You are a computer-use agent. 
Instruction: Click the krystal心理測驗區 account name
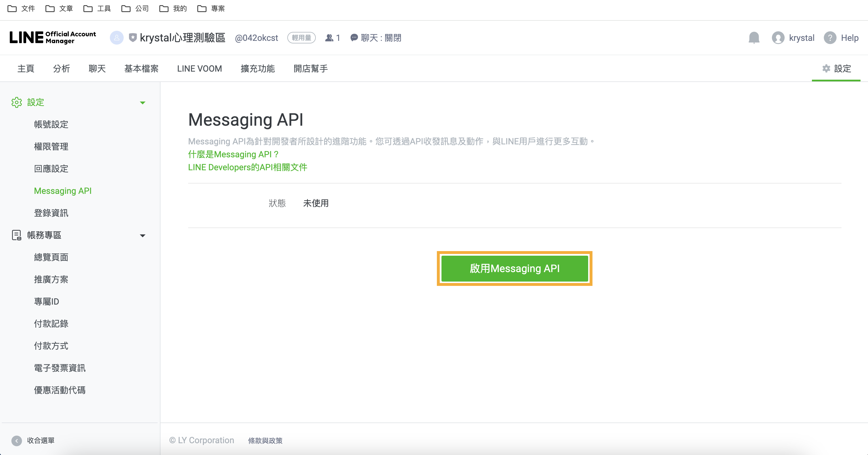tap(183, 37)
